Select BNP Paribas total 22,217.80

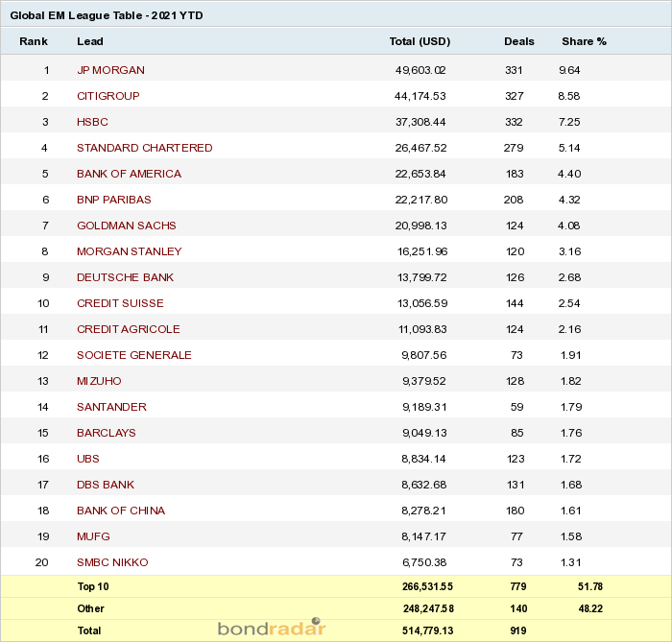pyautogui.click(x=421, y=200)
